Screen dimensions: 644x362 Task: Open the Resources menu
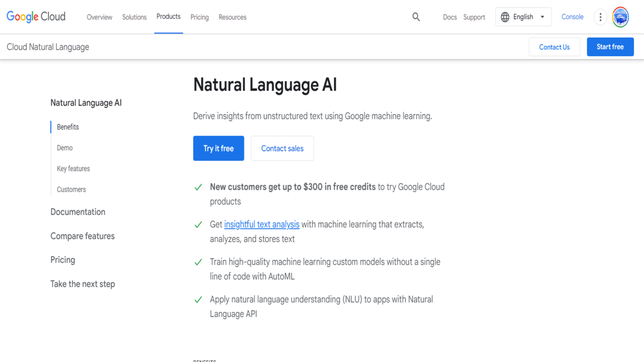232,17
